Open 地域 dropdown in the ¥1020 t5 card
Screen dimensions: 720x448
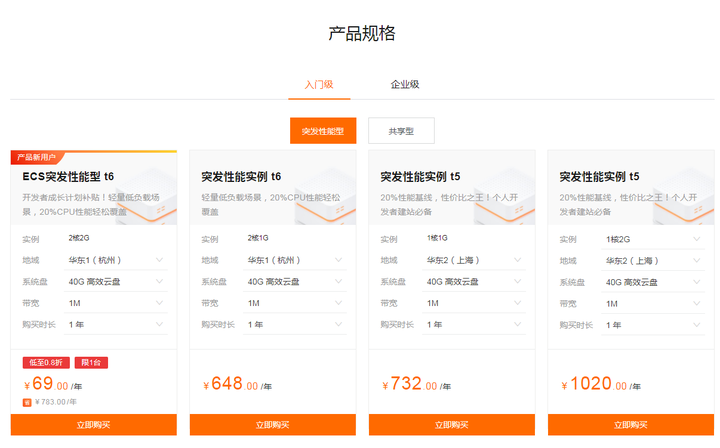pos(653,261)
